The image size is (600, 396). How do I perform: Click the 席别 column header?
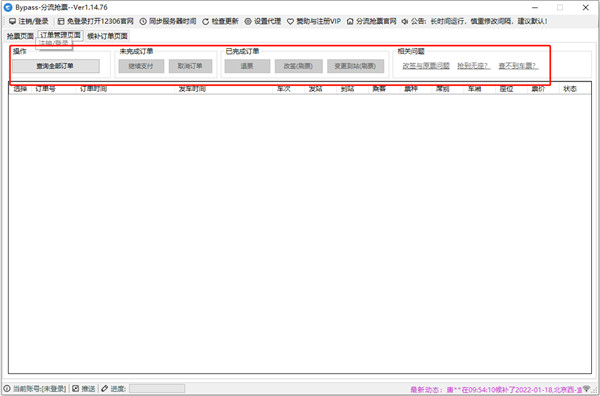point(448,89)
